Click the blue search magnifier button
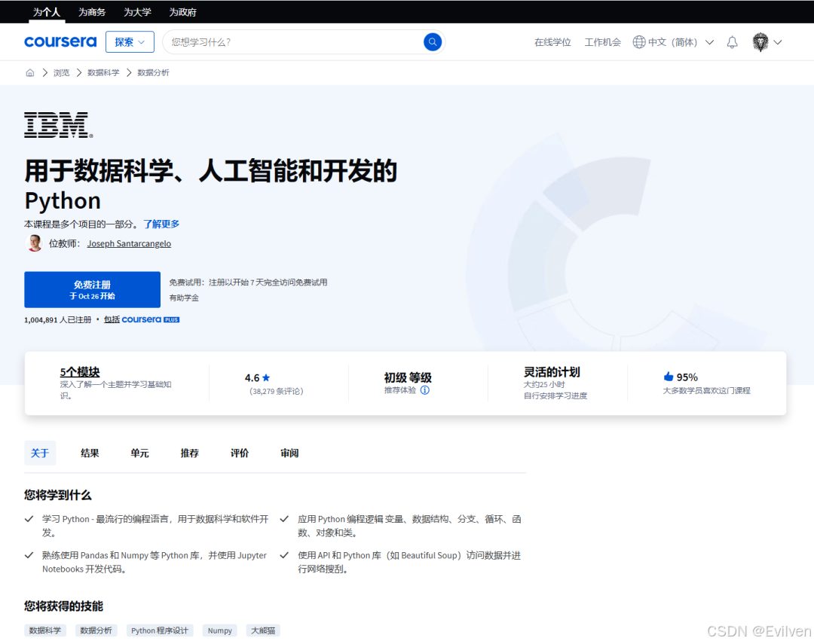This screenshot has height=644, width=814. 433,42
